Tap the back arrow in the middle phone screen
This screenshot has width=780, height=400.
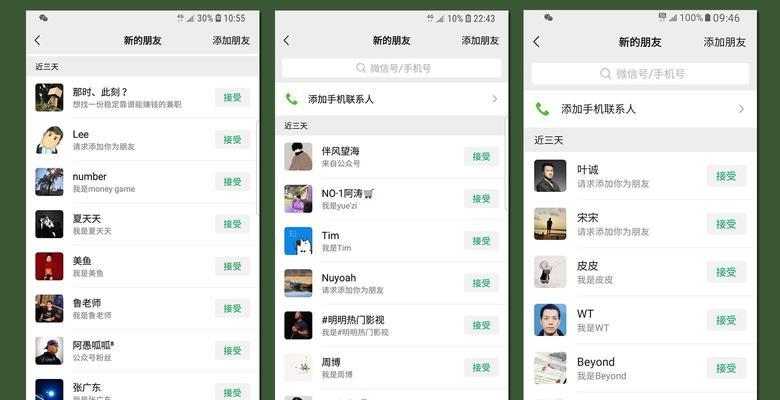(287, 40)
